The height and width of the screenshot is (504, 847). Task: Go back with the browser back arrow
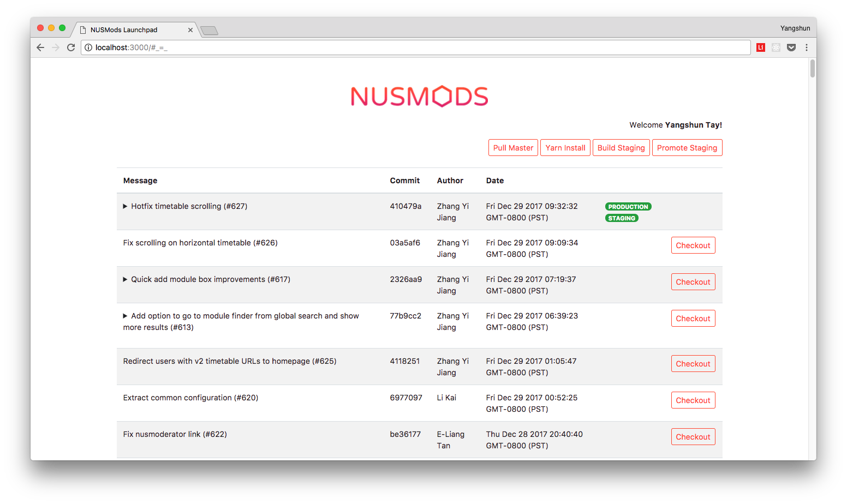click(40, 47)
